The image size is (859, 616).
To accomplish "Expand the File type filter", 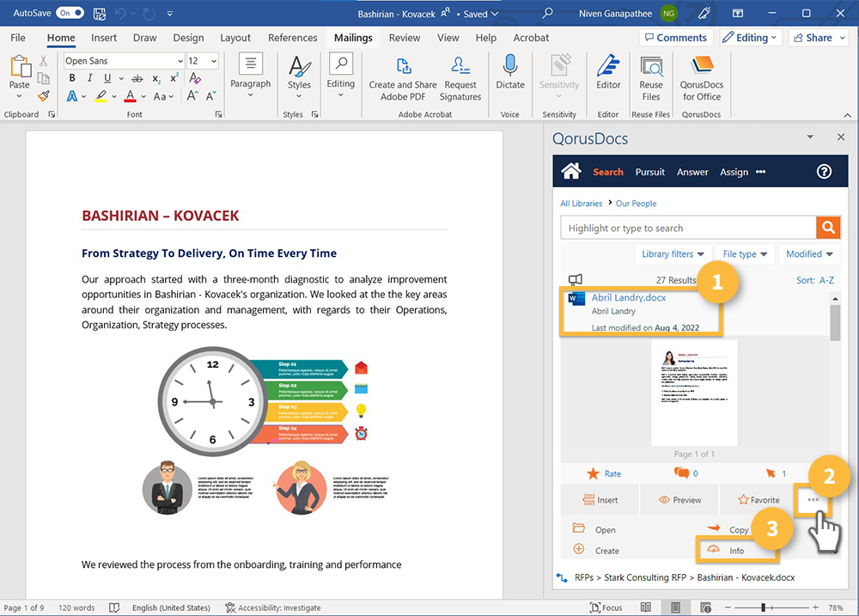I will 745,254.
